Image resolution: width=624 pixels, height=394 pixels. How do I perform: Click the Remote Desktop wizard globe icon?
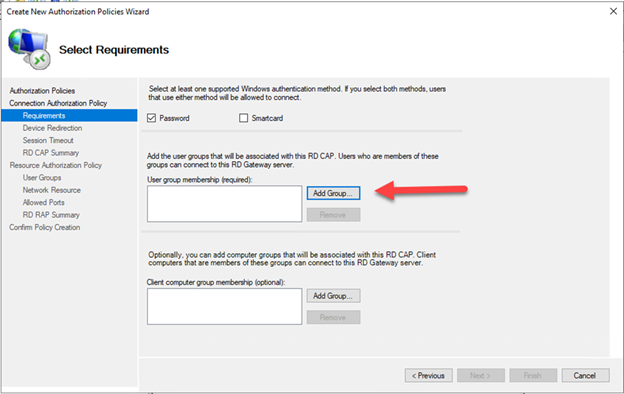(29, 49)
